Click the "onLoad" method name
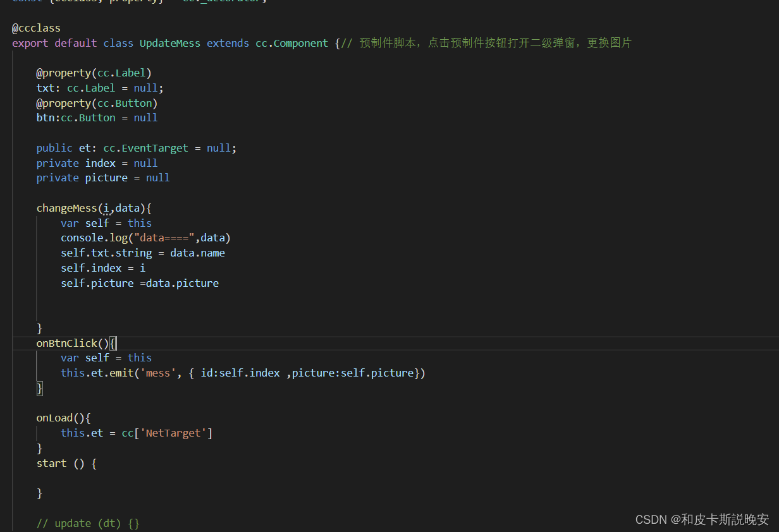 54,418
